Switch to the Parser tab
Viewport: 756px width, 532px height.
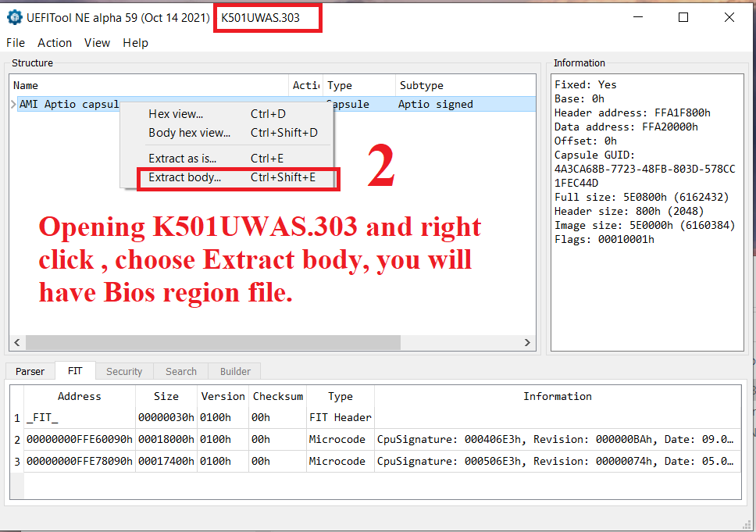[x=30, y=371]
